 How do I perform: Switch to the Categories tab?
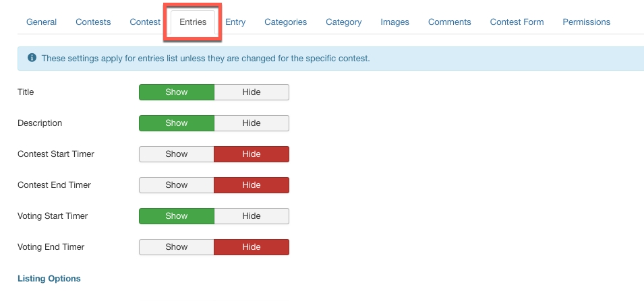point(285,22)
